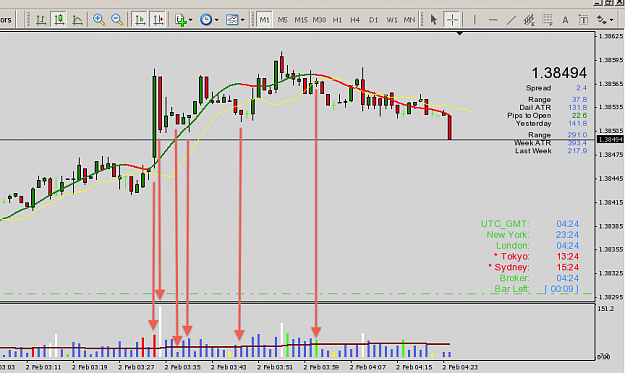Switch to the D1 timeframe
This screenshot has height=373, width=625.
[373, 19]
